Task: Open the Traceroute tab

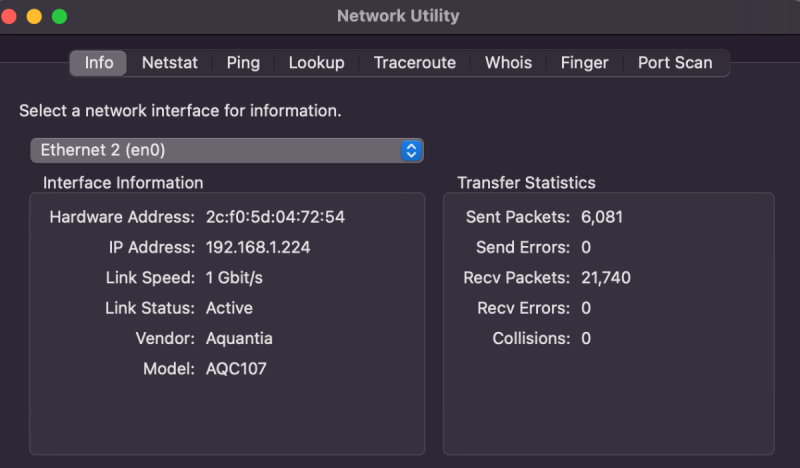Action: coord(415,63)
